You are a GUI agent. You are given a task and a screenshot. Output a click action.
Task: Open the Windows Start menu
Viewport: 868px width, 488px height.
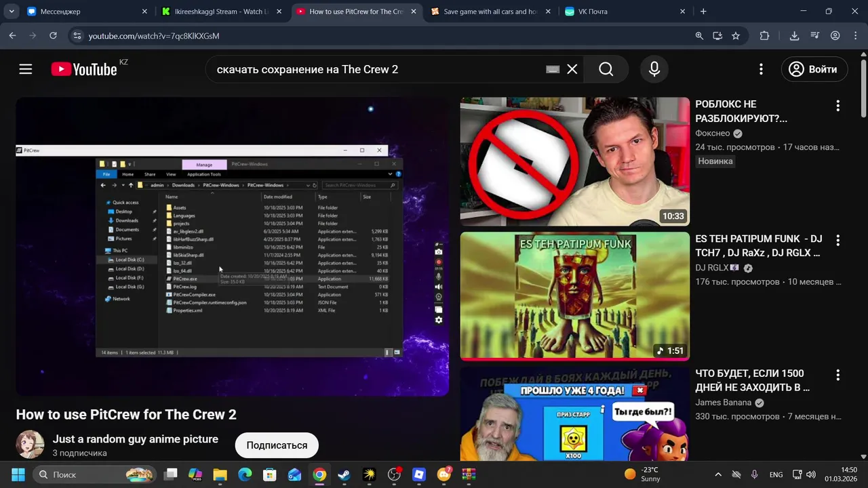pyautogui.click(x=18, y=474)
